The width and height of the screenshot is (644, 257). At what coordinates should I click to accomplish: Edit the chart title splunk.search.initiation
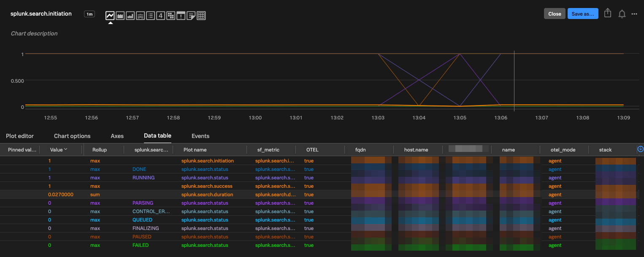41,14
